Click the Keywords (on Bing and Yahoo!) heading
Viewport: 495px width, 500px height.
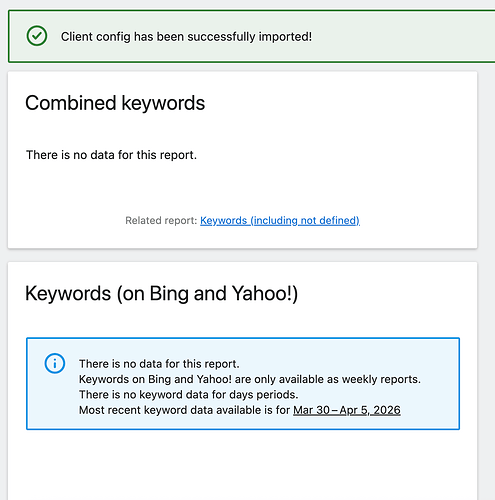161,293
